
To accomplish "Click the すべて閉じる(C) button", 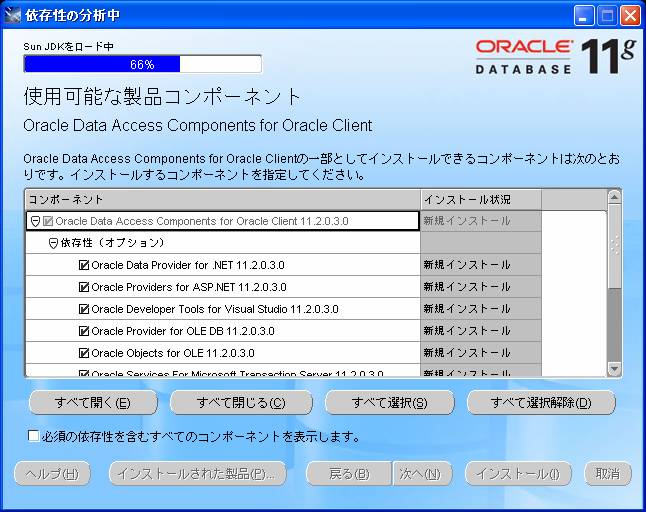I will pos(241,402).
